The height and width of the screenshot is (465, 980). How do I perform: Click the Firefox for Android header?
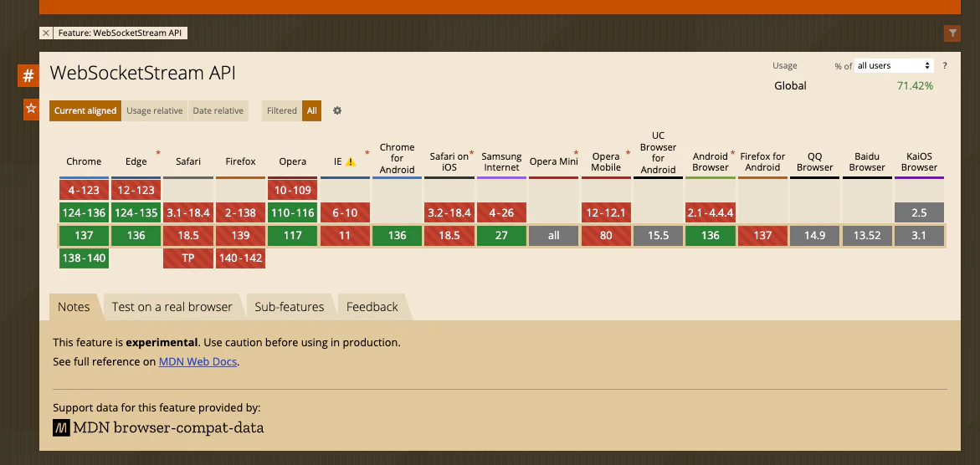click(x=762, y=162)
